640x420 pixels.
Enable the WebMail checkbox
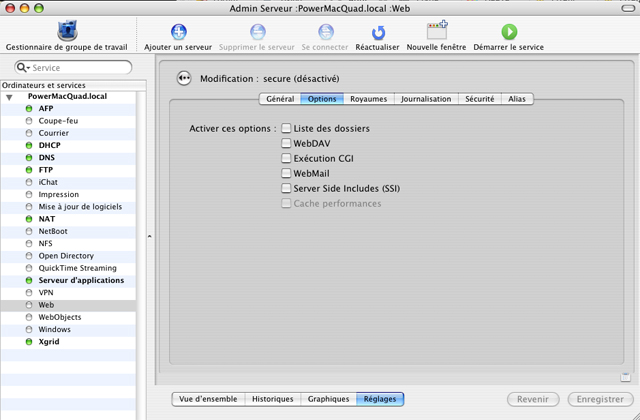(x=286, y=173)
